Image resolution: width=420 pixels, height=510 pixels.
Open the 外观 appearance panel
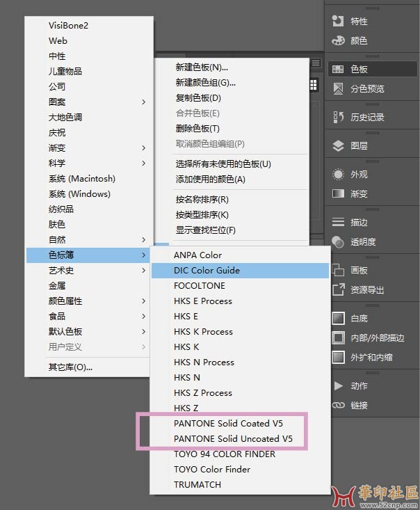pyautogui.click(x=339, y=175)
